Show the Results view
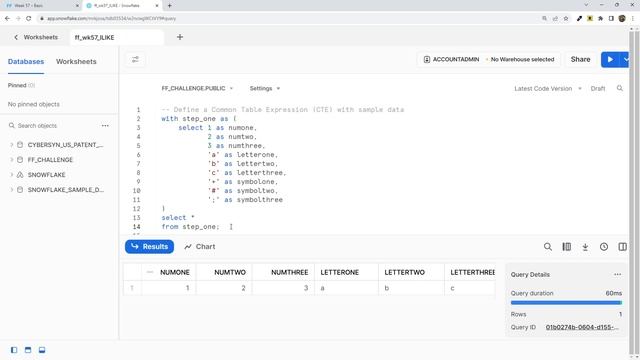Viewport: 640px width, 360px height. [149, 247]
